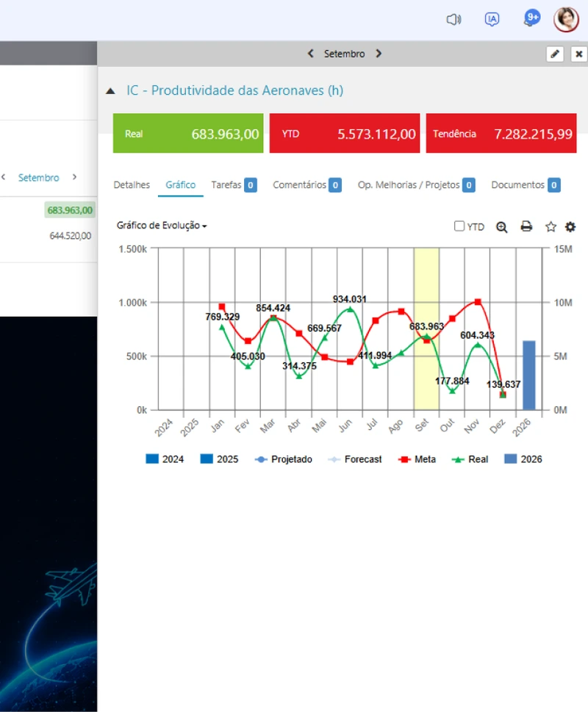Mark chart as favorite with star icon
The width and height of the screenshot is (588, 712).
coord(551,226)
